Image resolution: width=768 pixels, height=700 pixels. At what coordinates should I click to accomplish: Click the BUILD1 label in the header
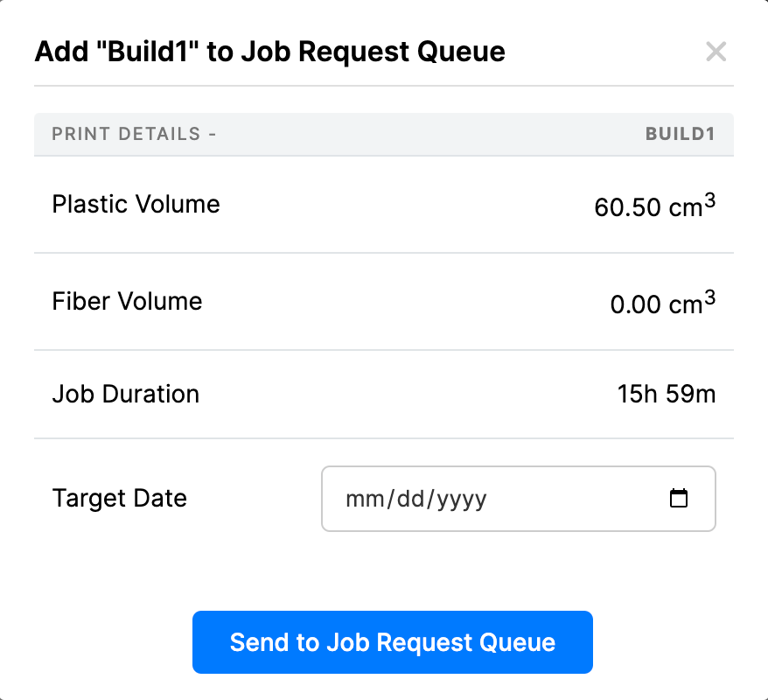[681, 134]
